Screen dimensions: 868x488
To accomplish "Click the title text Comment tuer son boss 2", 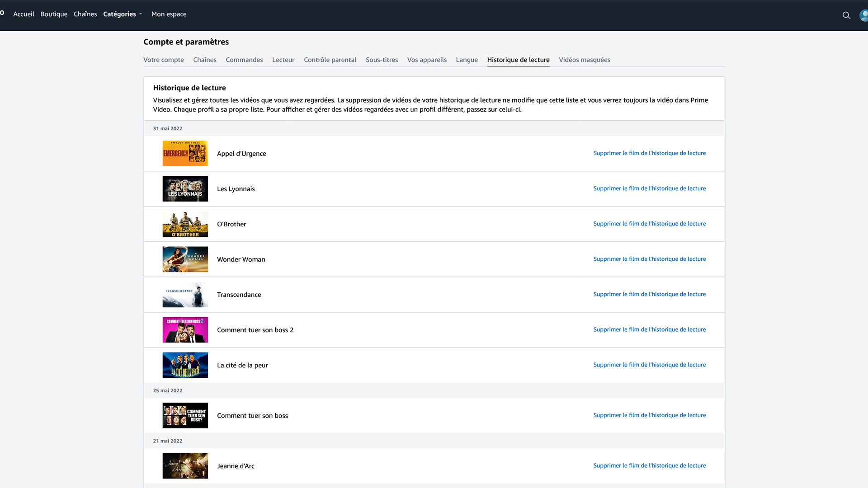I will point(255,330).
